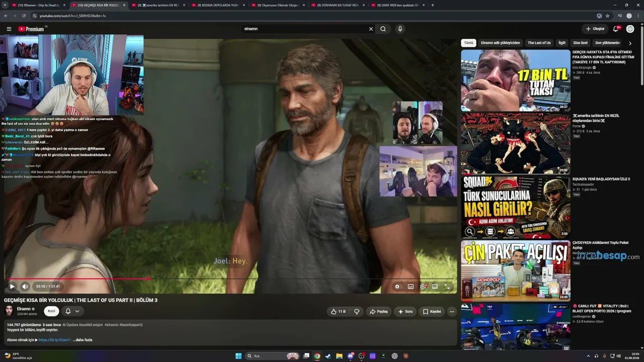Open more actions menu beside Kaydet

[x=452, y=312]
